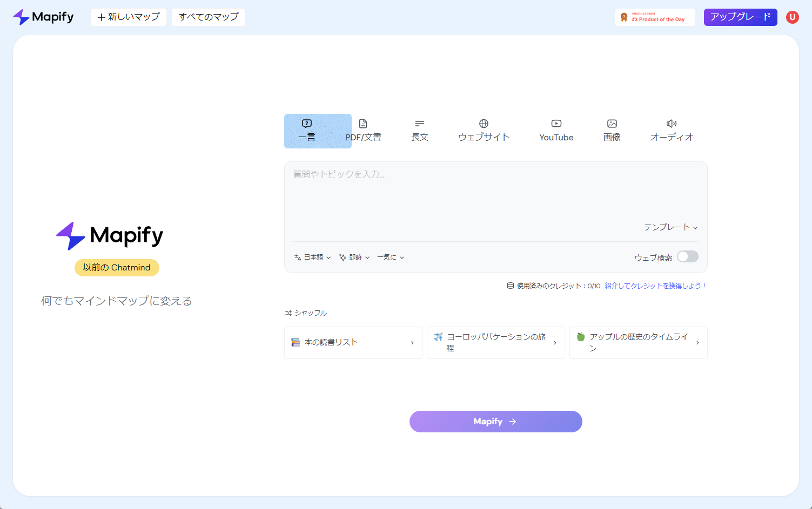Open the user avatar U menu
This screenshot has width=812, height=509.
(x=792, y=17)
